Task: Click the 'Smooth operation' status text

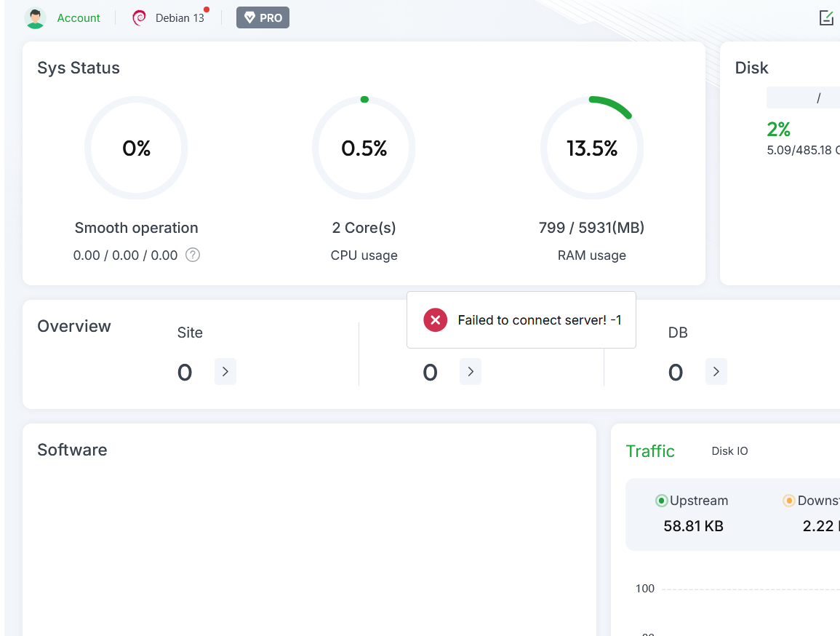Action: [136, 228]
